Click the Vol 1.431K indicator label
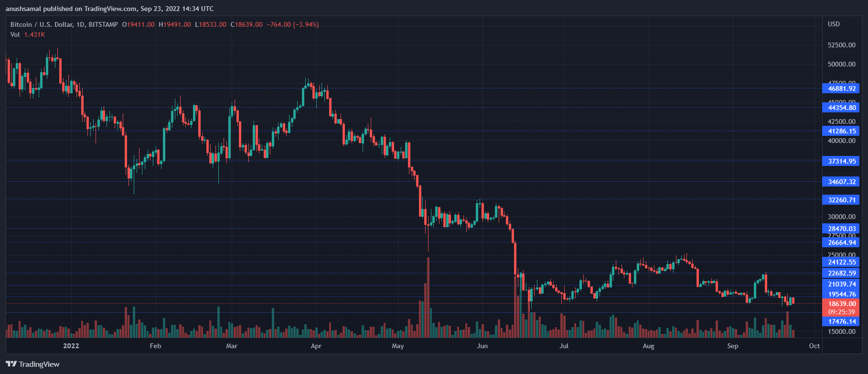The height and width of the screenshot is (374, 868). click(28, 34)
